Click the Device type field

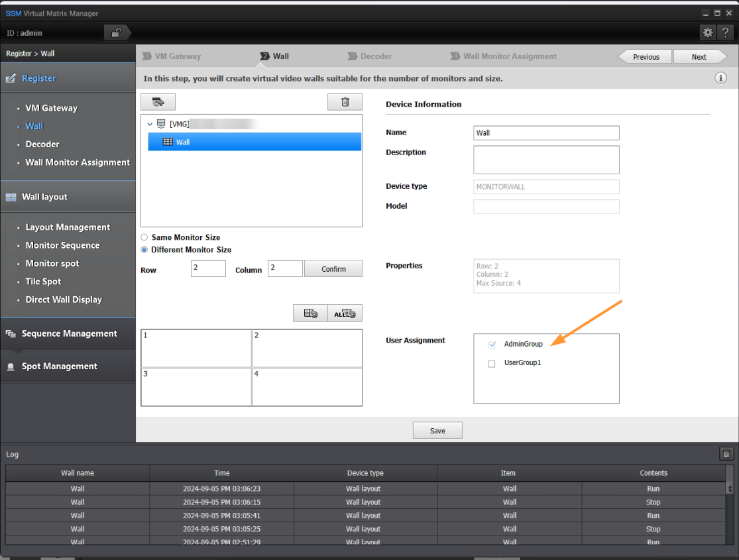click(x=546, y=187)
